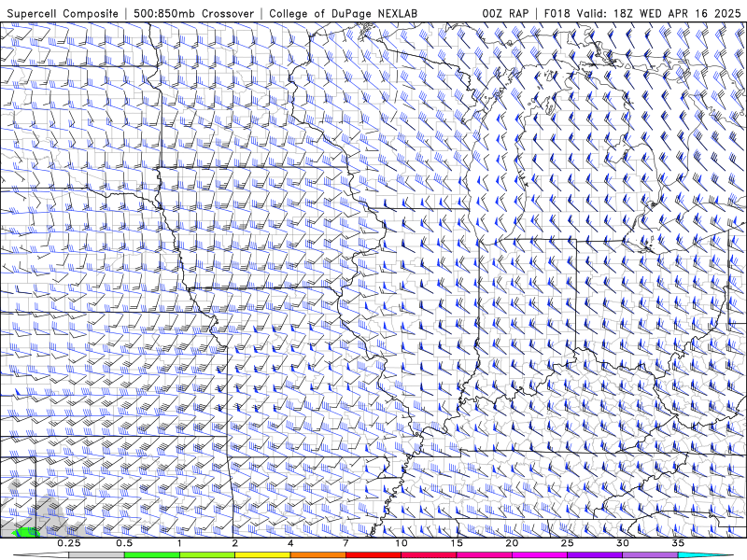747x560 pixels.
Task: Click the '10' colorbar value label
Action: [x=402, y=543]
